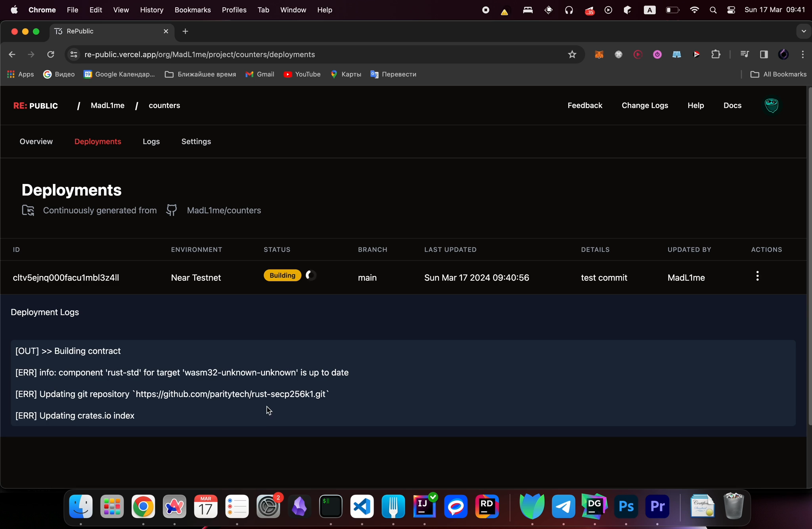Viewport: 812px width, 529px height.
Task: Click the Updating crates.io index log line
Action: [x=75, y=416]
